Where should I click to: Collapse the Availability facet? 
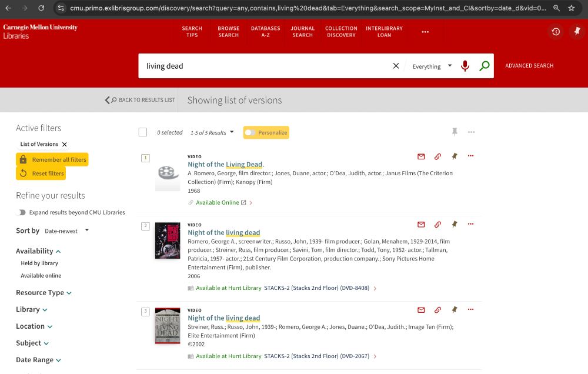38,251
